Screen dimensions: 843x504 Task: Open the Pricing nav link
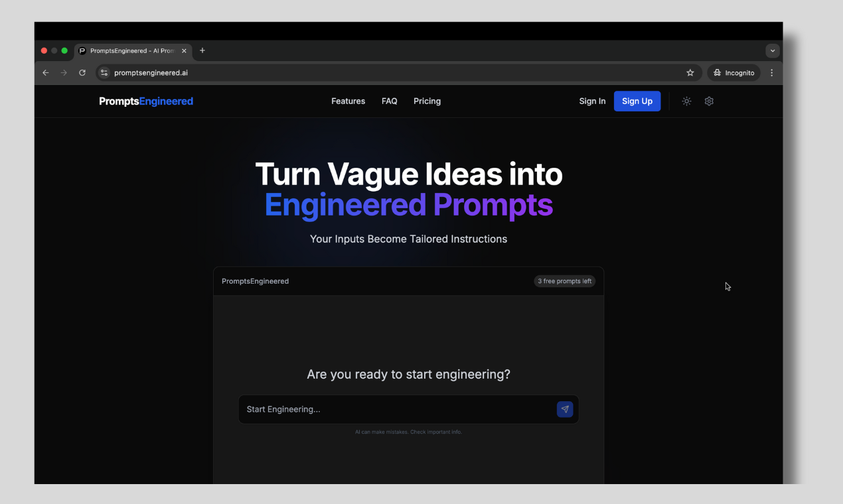click(x=427, y=101)
